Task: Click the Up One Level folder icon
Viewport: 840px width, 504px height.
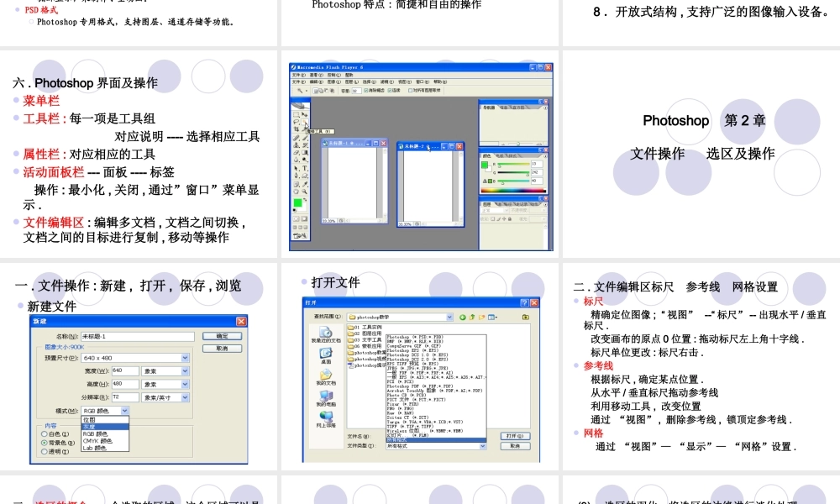Action: tap(472, 317)
